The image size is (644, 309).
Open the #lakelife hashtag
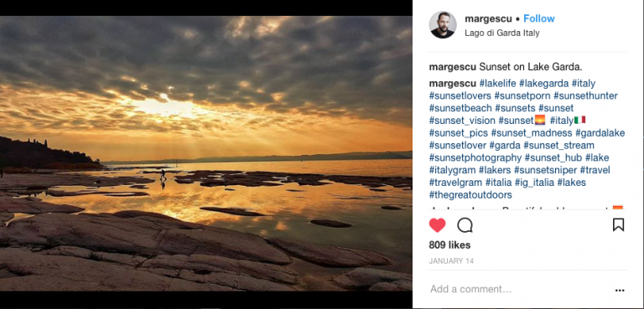tap(497, 84)
